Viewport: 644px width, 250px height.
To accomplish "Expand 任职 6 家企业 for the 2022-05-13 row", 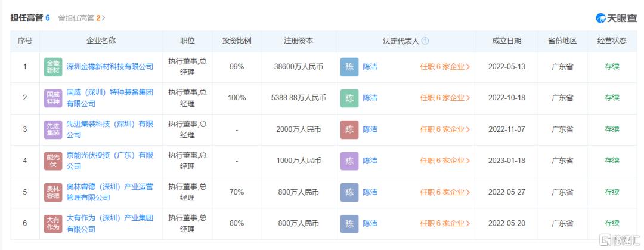I will (445, 67).
